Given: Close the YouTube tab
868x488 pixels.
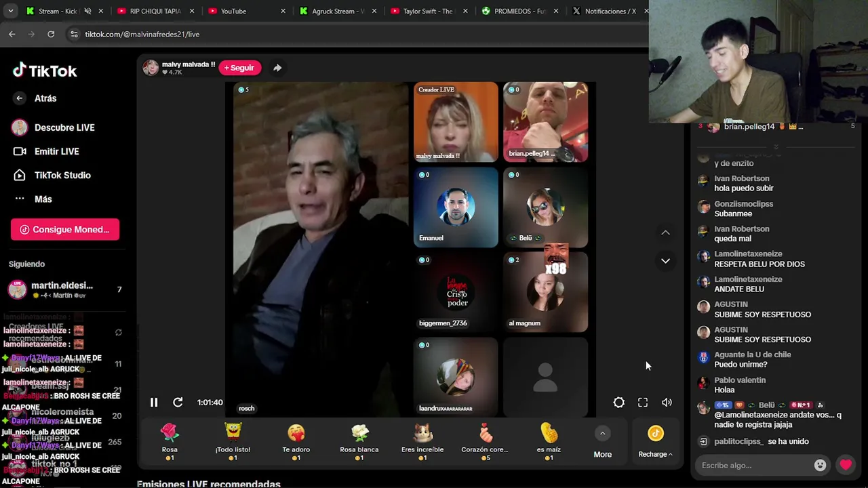Looking at the screenshot, I should 283,11.
